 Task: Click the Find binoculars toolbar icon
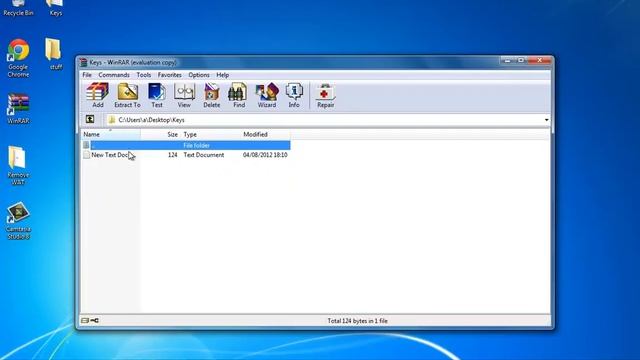tap(239, 95)
